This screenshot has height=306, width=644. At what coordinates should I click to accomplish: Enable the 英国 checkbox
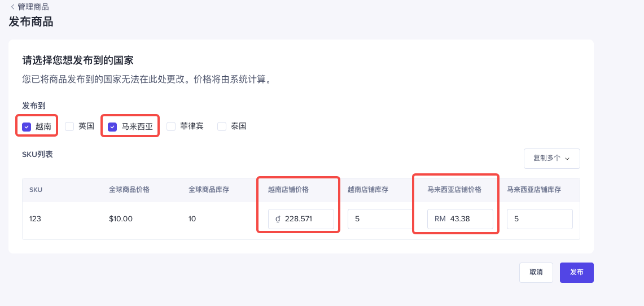(69, 126)
